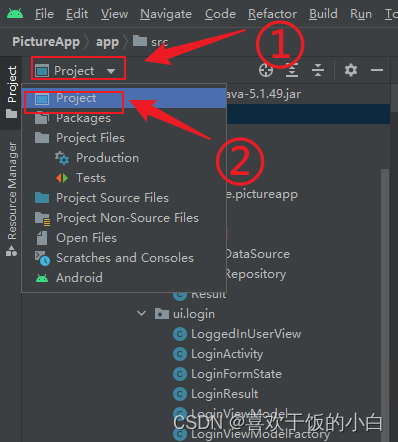The height and width of the screenshot is (442, 398).
Task: Toggle the Resource Manager side tab
Action: pos(12,199)
